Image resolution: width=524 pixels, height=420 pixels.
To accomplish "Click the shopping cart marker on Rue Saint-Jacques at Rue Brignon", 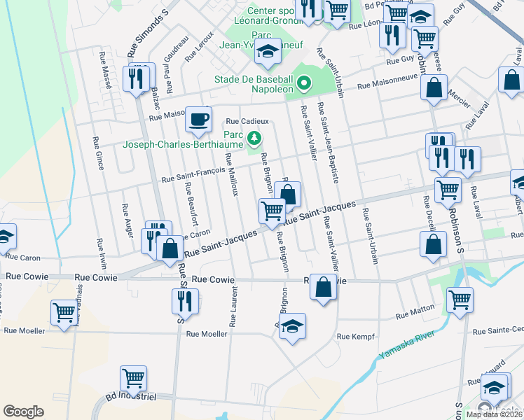I will pyautogui.click(x=273, y=212).
